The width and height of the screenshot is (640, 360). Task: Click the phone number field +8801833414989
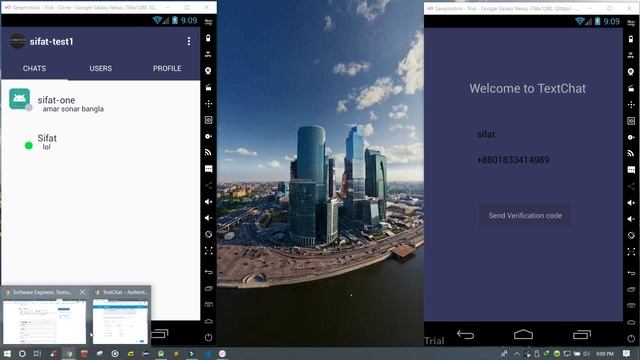[x=524, y=160]
